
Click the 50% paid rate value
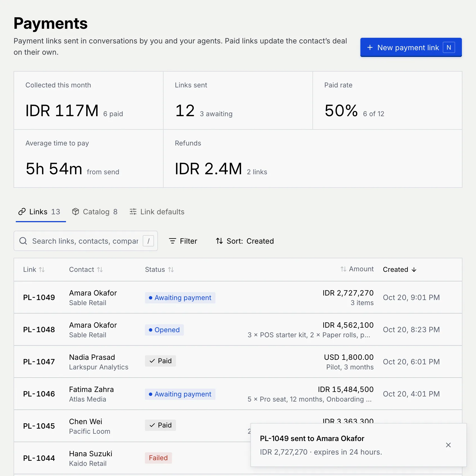click(341, 111)
